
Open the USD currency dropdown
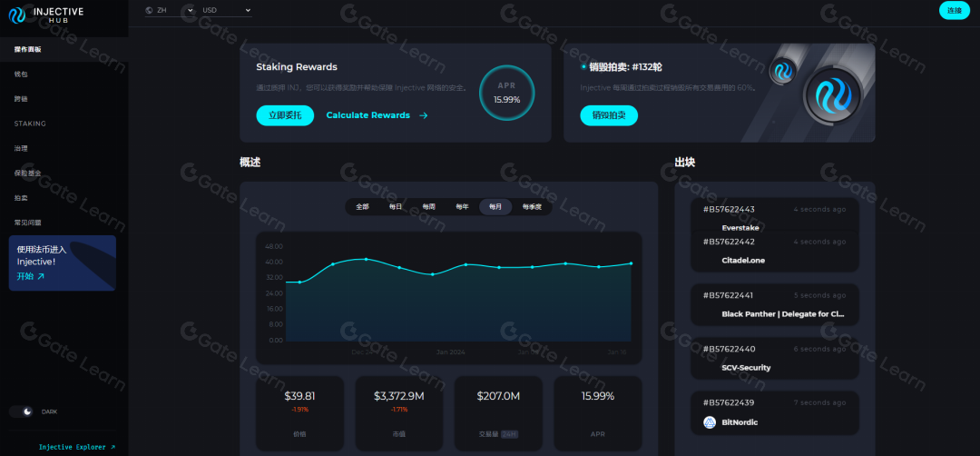[227, 10]
